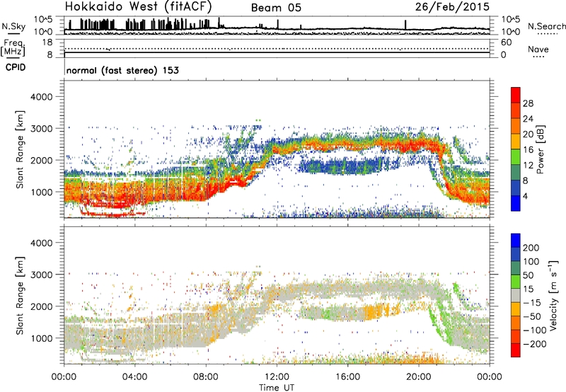Image resolution: width=566 pixels, height=392 pixels.
Task: Click 1000 tick label on velocity panel
Action: click(x=41, y=338)
